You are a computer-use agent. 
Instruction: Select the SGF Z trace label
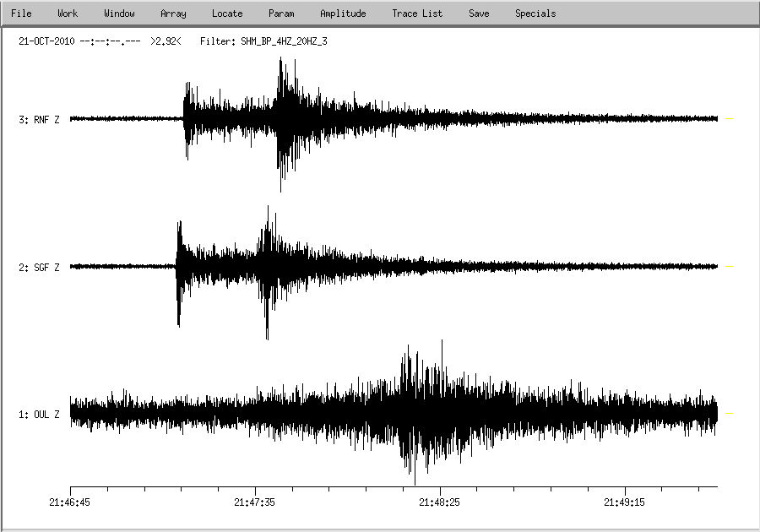pos(39,268)
